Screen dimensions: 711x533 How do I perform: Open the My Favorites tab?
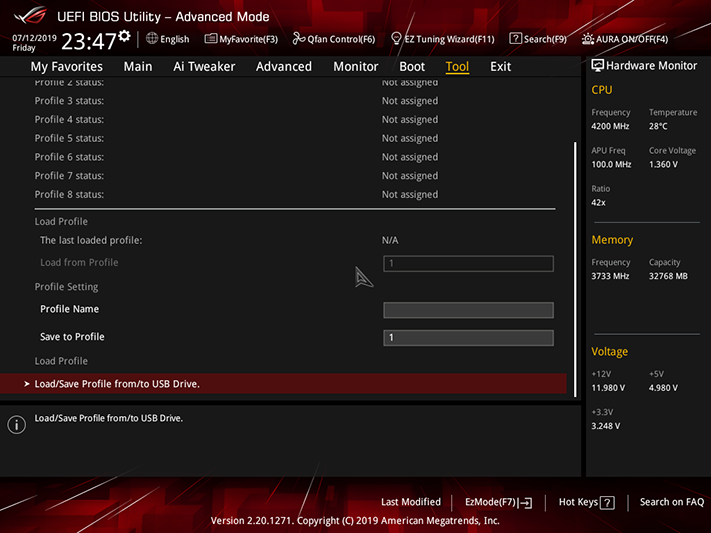67,66
